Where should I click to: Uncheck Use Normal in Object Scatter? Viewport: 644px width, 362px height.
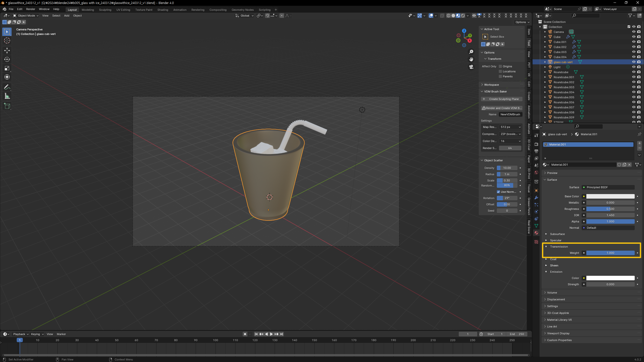pyautogui.click(x=498, y=192)
